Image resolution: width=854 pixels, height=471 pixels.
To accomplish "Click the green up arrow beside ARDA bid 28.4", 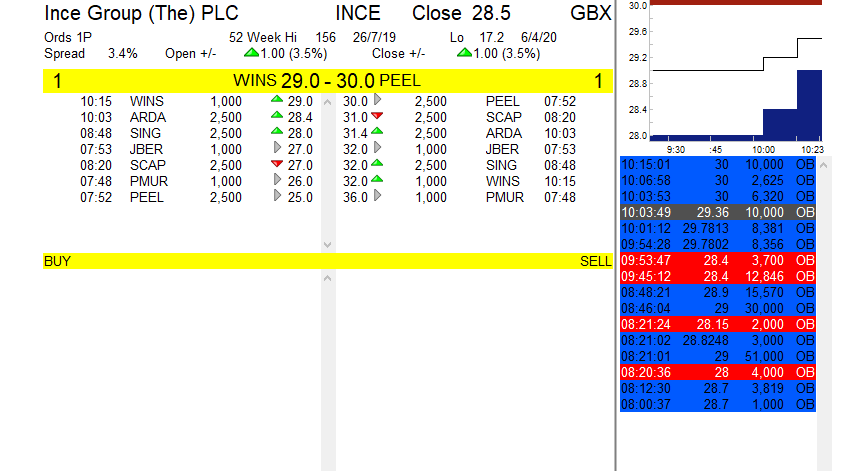I will coord(277,115).
